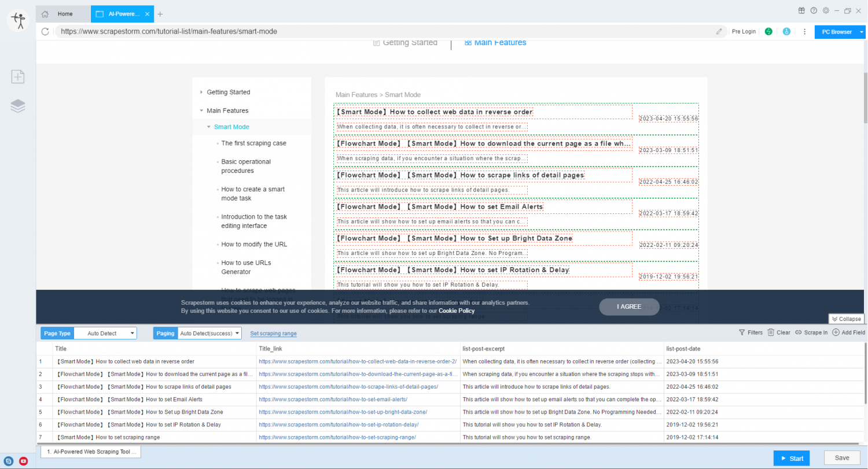Collapse the Smart Mode subsection
The height and width of the screenshot is (469, 868).
[x=209, y=127]
